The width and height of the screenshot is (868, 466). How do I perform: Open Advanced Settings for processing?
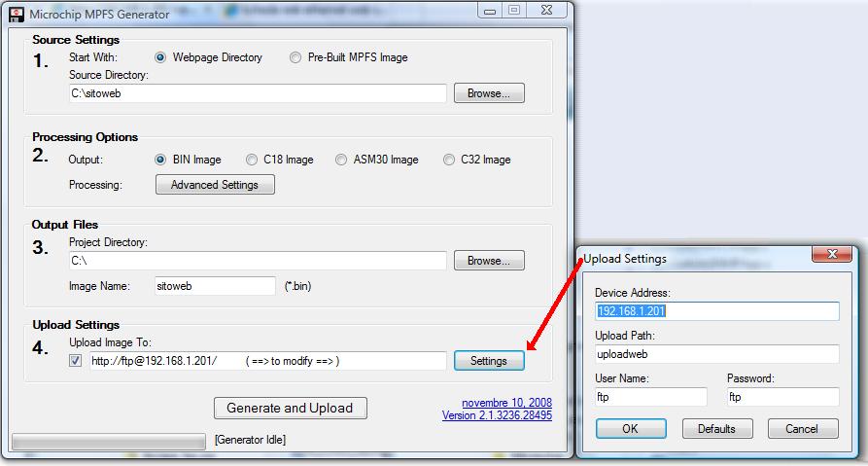pos(215,185)
